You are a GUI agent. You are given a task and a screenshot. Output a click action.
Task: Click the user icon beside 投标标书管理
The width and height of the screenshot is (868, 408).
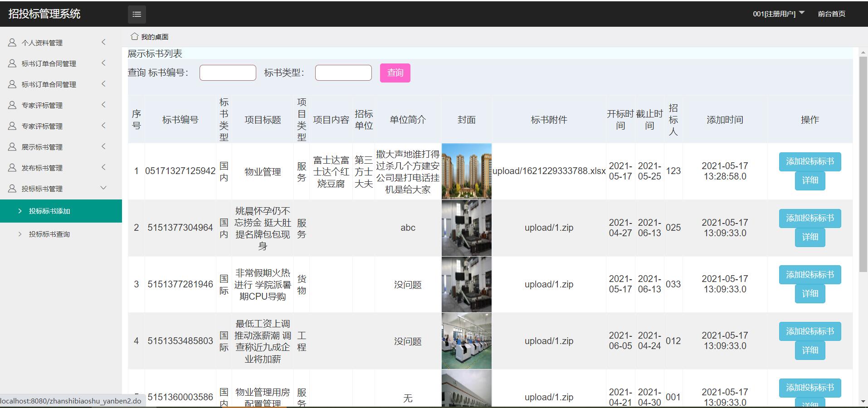pos(12,189)
